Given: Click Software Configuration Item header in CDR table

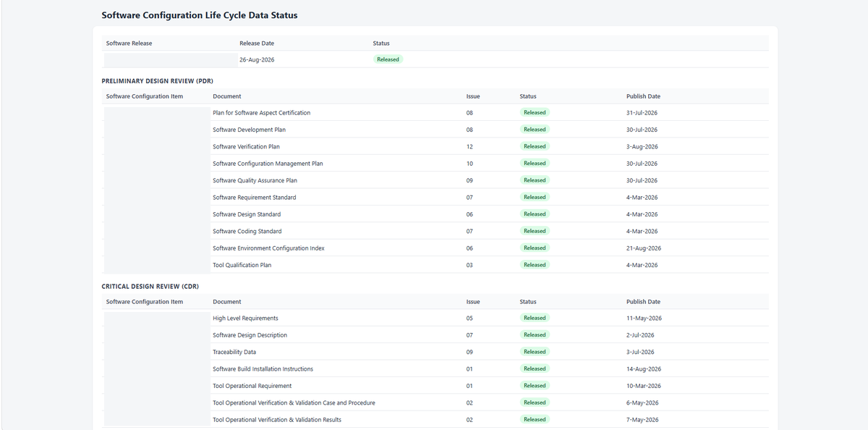Looking at the screenshot, I should point(145,302).
